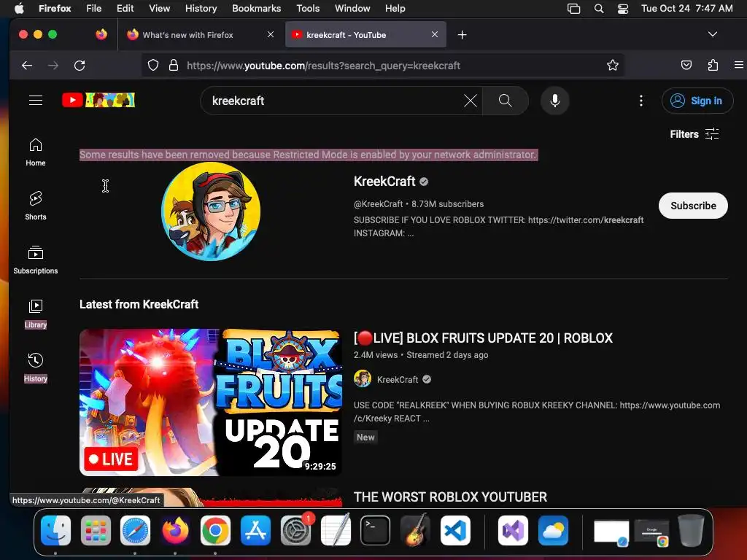Open the YouTube guide hamburger menu
747x560 pixels.
pos(36,101)
